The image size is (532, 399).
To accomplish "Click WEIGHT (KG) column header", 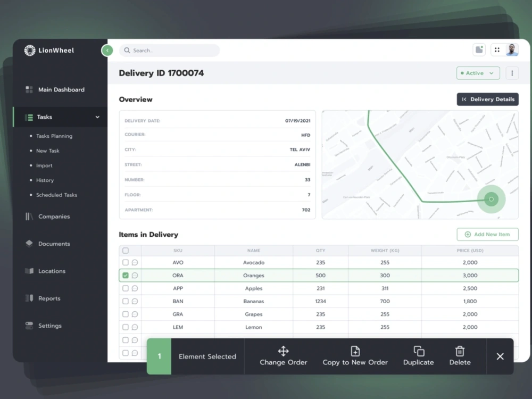I will click(x=385, y=251).
